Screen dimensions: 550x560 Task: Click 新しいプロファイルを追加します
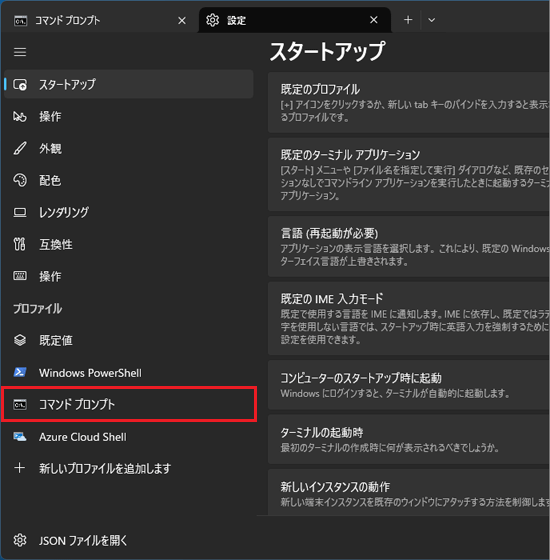click(x=129, y=468)
